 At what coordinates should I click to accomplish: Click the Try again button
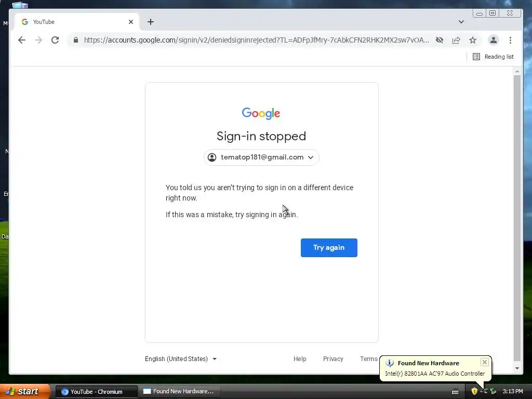tap(329, 248)
